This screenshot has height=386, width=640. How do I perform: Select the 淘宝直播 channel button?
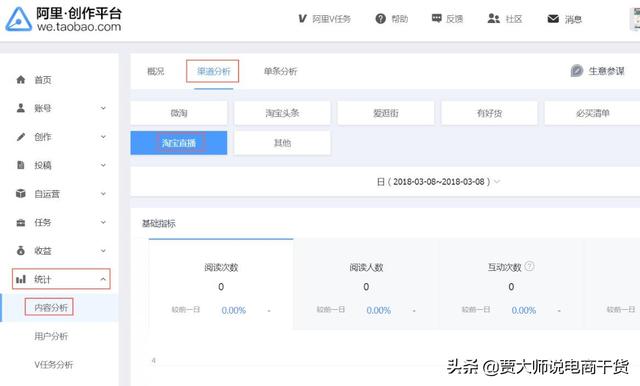179,143
